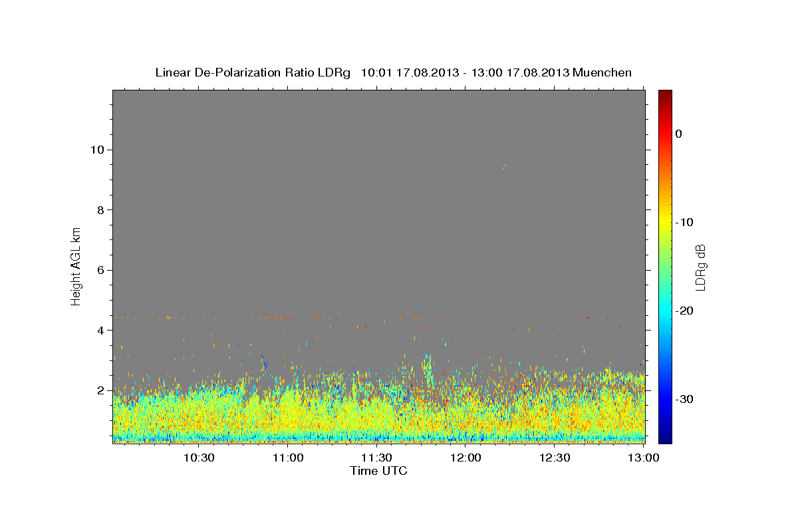This screenshot has width=798, height=532.
Task: Click the colorbar value -10
Action: point(684,222)
